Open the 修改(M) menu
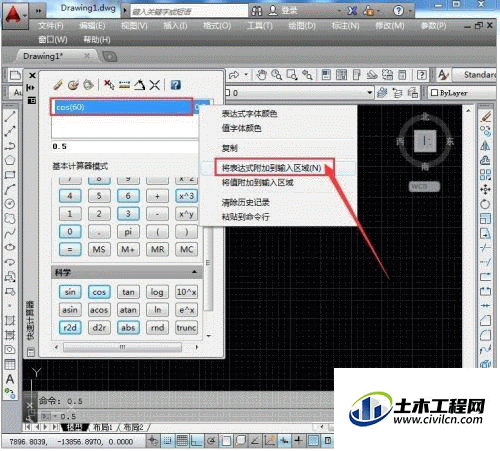Viewport: 500px width, 451px height. [x=390, y=26]
